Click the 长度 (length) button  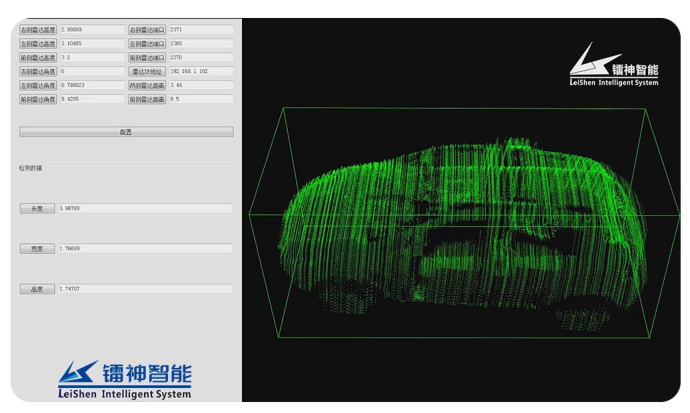[37, 209]
